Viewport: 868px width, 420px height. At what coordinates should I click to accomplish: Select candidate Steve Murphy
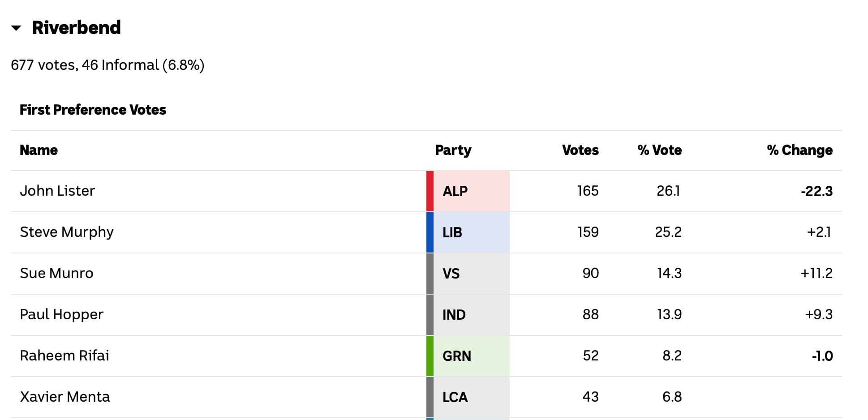tap(67, 232)
